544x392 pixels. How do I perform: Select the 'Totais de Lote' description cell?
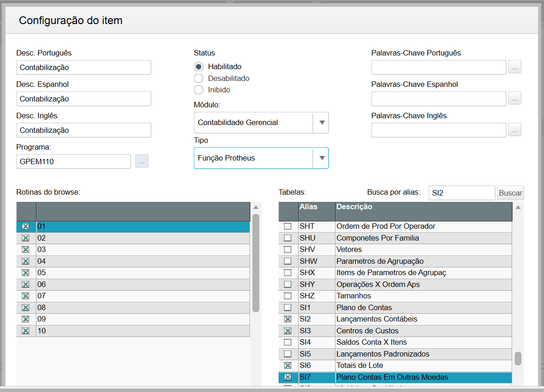(x=424, y=366)
